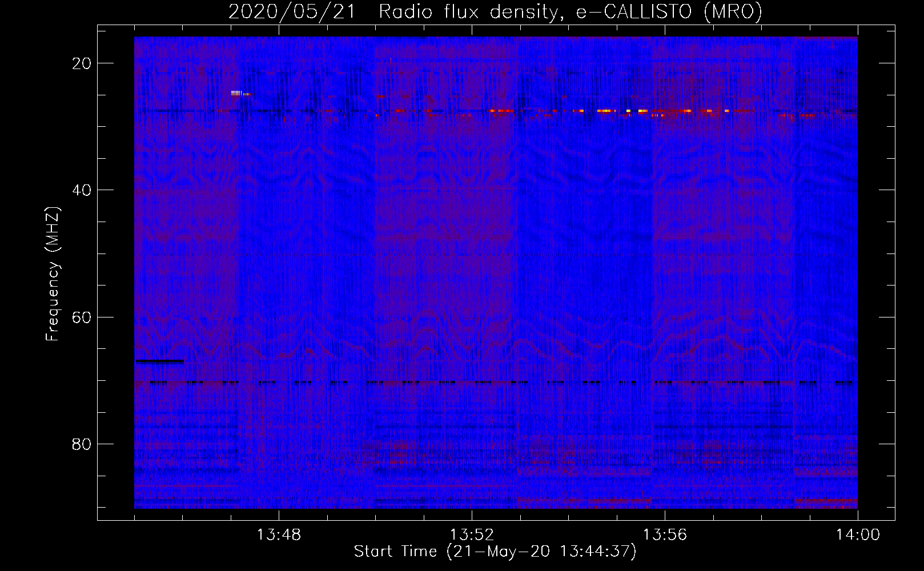This screenshot has width=924, height=571.
Task: Click the 14:00 time tick label
Action: [x=858, y=535]
